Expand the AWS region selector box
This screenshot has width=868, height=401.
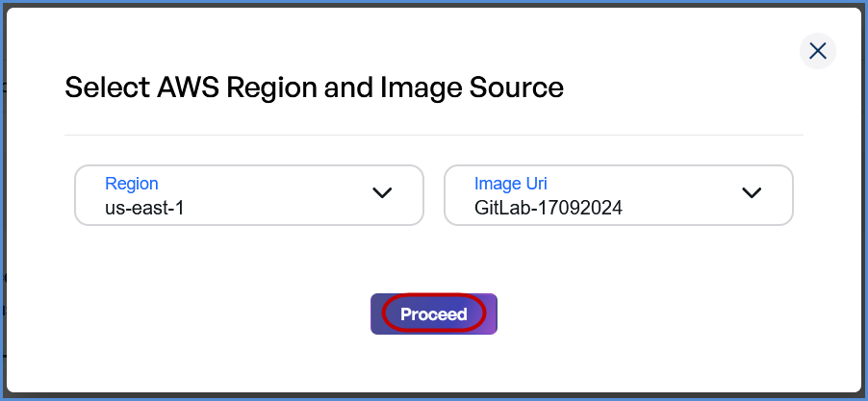pyautogui.click(x=248, y=195)
